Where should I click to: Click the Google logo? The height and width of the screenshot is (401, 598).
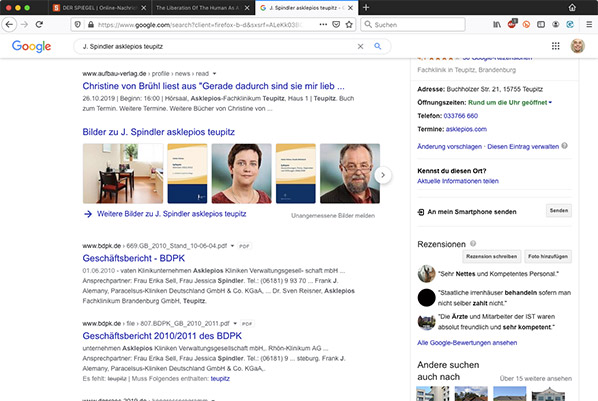(31, 46)
